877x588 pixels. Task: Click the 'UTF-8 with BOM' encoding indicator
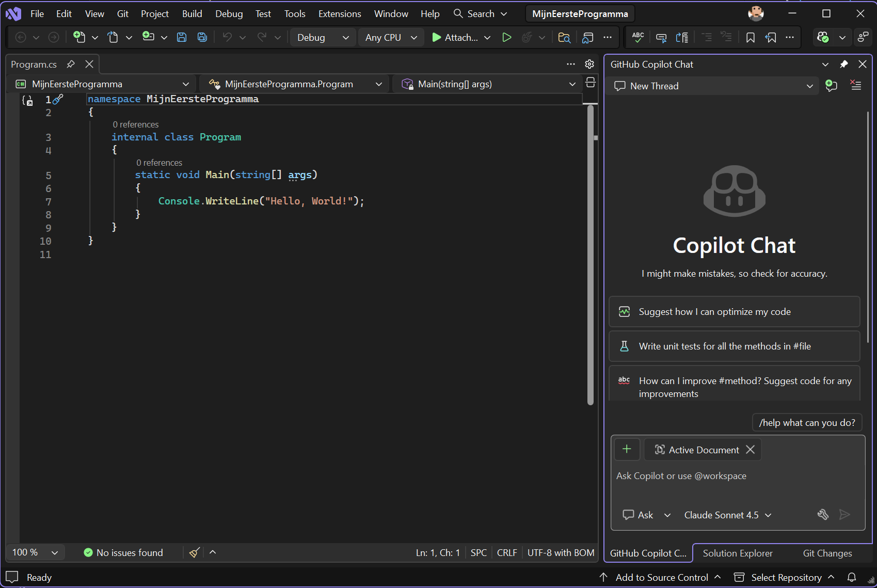(561, 552)
